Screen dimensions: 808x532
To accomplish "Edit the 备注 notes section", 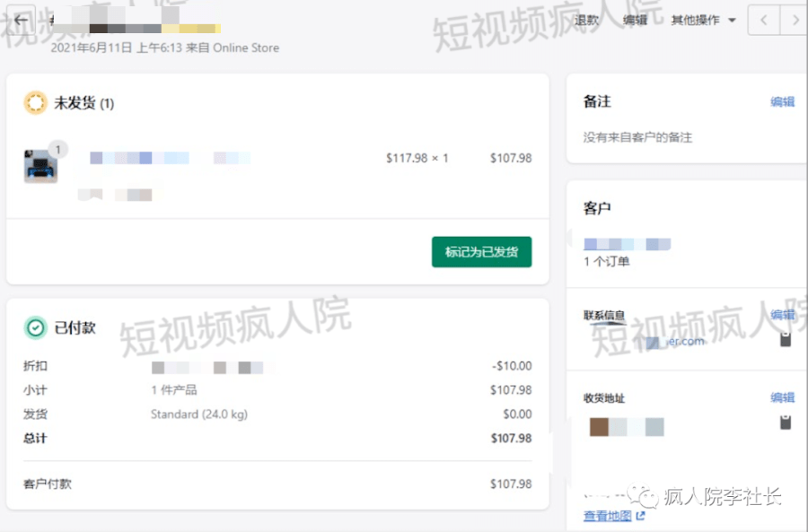I will 782,102.
